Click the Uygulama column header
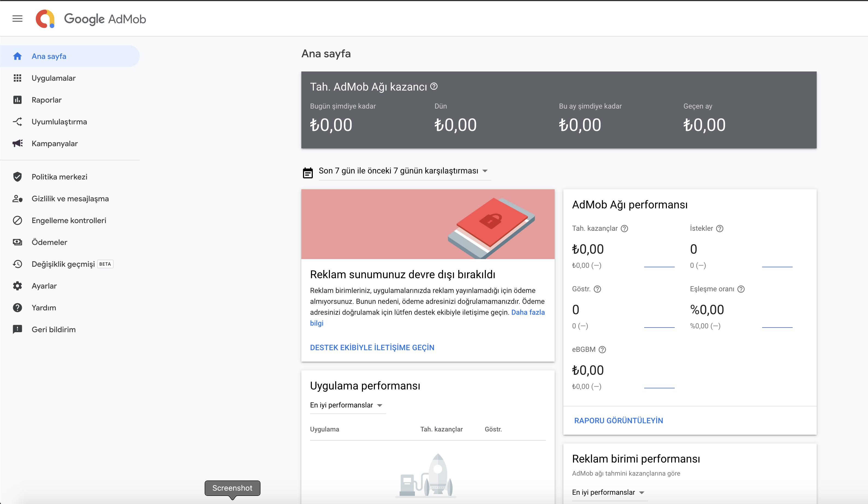Viewport: 868px width, 504px height. [325, 429]
